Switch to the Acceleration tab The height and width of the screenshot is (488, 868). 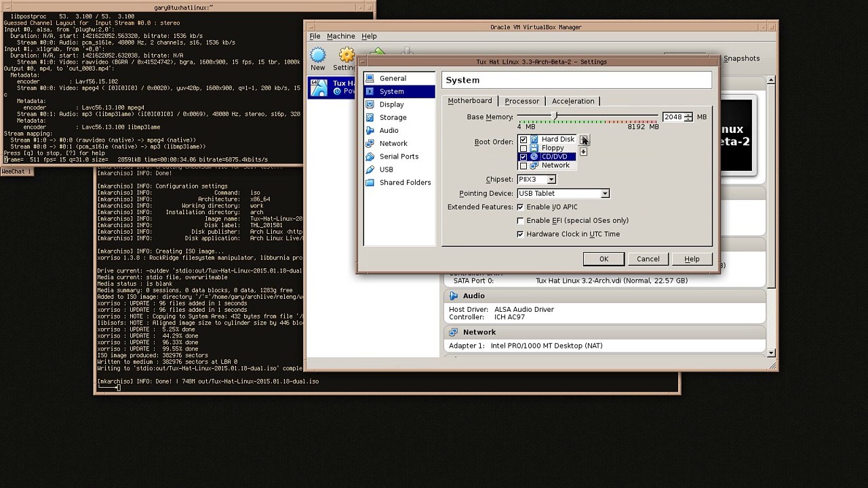(x=573, y=101)
